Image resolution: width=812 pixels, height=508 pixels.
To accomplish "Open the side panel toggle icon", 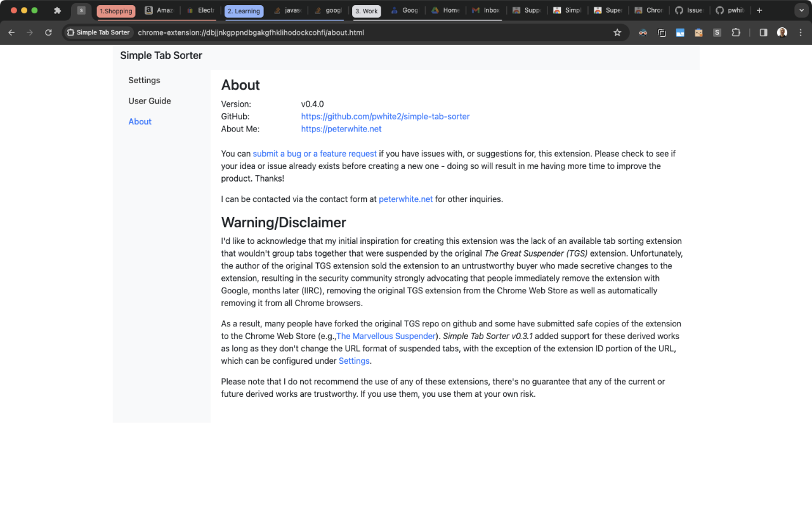I will (763, 32).
